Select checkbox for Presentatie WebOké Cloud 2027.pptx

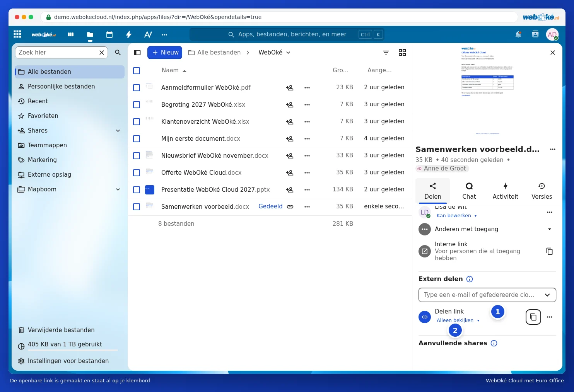pos(137,190)
